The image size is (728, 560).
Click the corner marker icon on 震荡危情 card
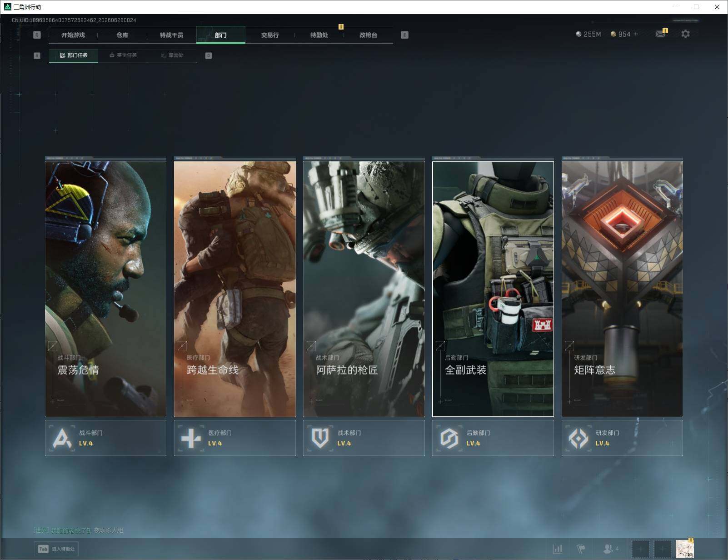pos(53,346)
